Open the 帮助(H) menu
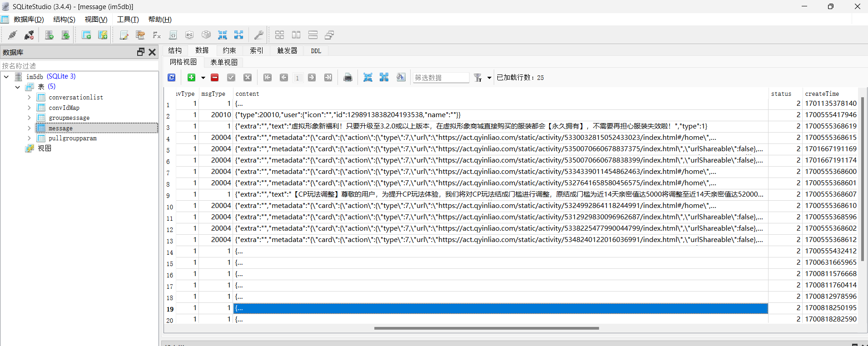The height and width of the screenshot is (346, 868). (160, 20)
